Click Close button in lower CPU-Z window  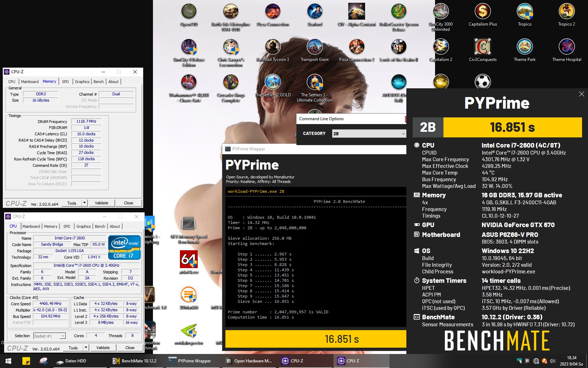(x=130, y=348)
